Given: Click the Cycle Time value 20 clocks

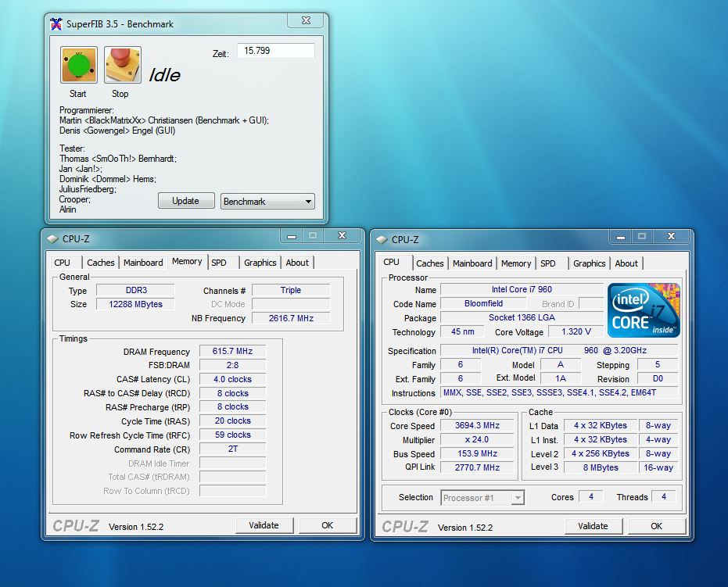Looking at the screenshot, I should coord(232,421).
